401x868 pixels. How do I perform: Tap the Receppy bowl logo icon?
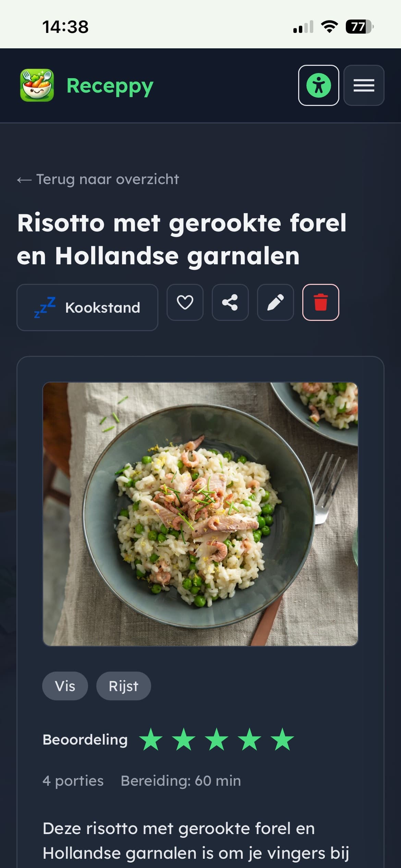tap(37, 85)
